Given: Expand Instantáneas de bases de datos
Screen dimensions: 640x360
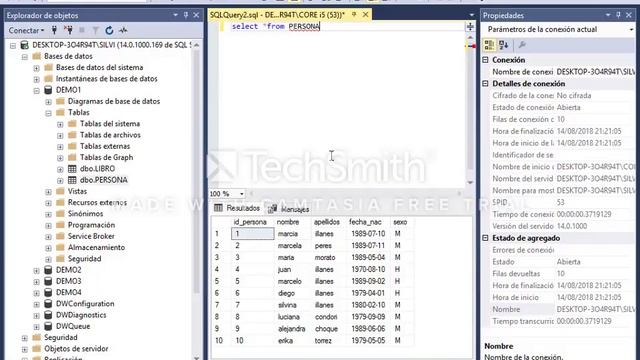Looking at the screenshot, I should click(36, 79).
